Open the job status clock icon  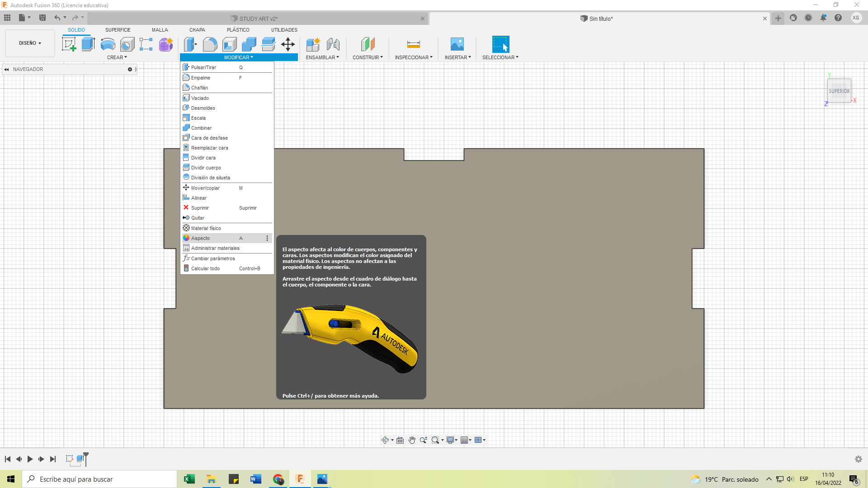tap(808, 18)
